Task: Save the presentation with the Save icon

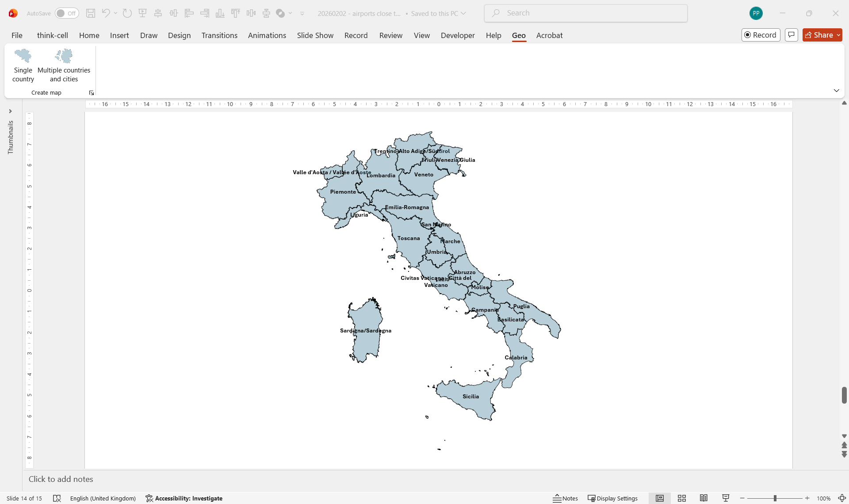Action: [x=91, y=13]
